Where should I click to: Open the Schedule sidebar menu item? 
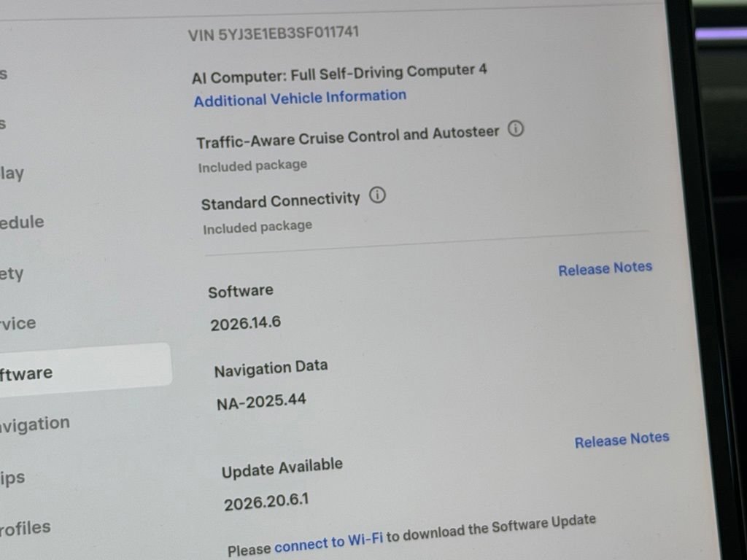click(x=22, y=222)
